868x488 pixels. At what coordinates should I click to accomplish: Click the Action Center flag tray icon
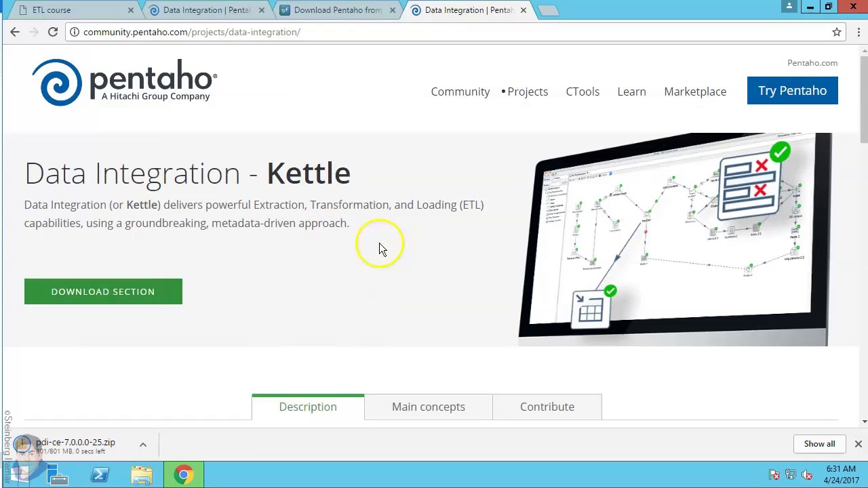click(774, 475)
